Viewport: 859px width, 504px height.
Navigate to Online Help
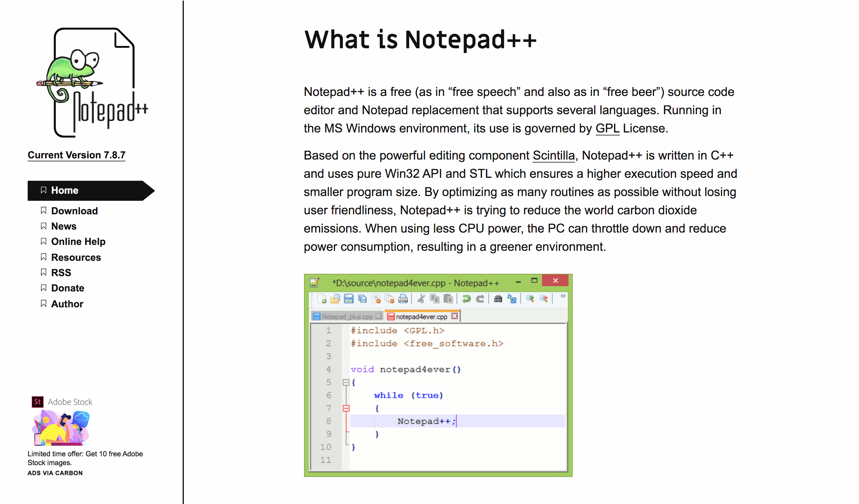pos(78,241)
